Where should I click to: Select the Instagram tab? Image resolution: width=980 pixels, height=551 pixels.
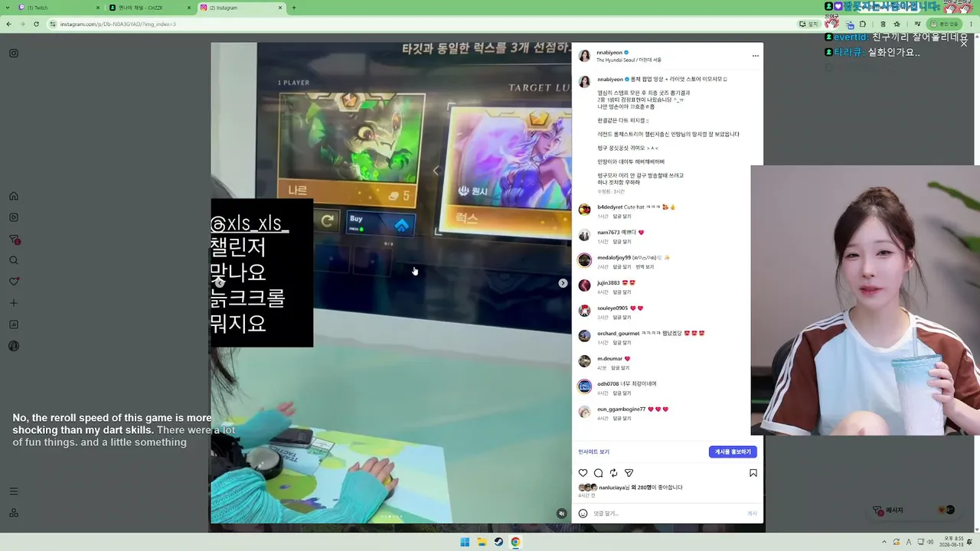[241, 8]
